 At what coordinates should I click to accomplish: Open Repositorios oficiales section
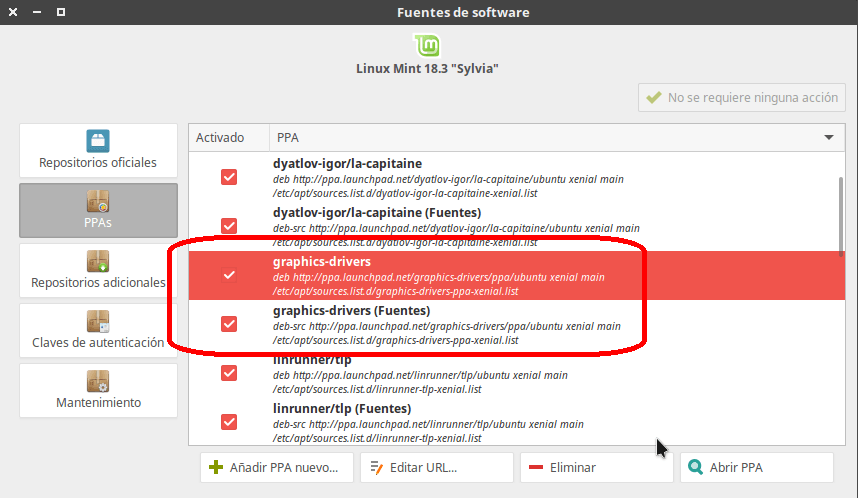pos(98,150)
